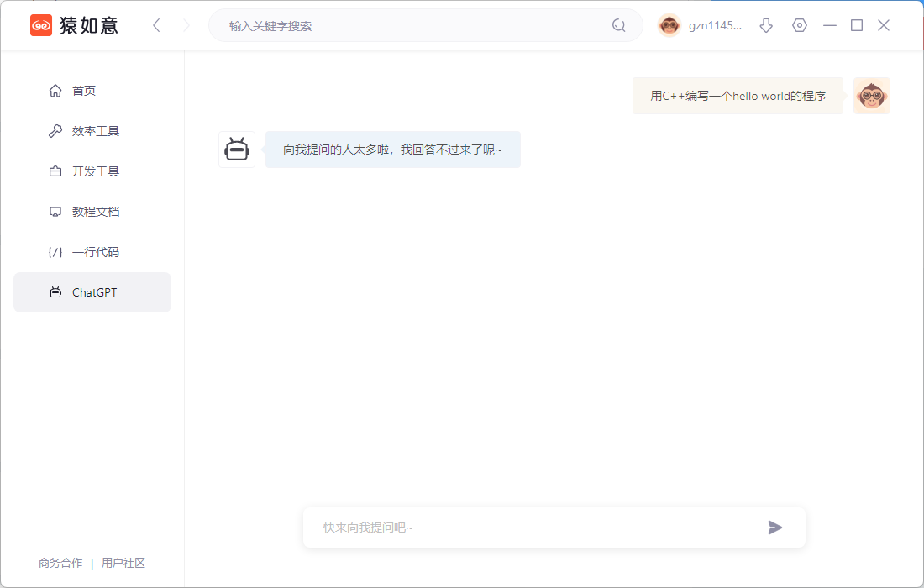Click the 猿如意 title text
Viewport: 924px width, 588px height.
point(89,25)
